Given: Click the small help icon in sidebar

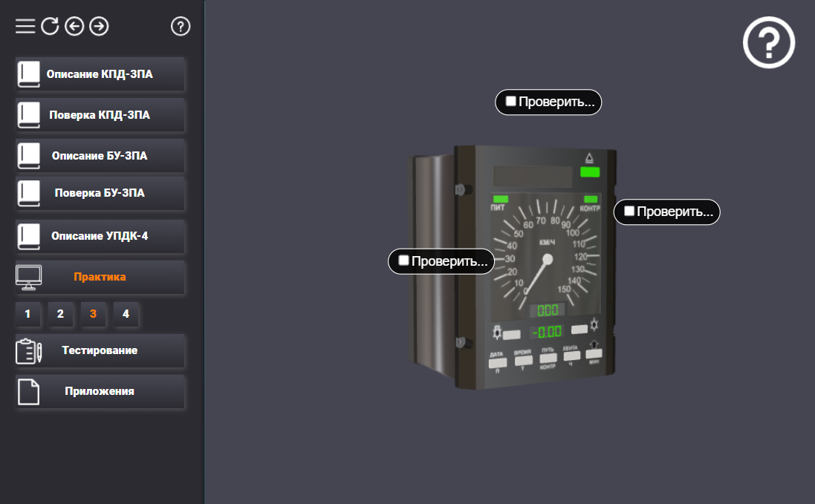Looking at the screenshot, I should pos(181,27).
